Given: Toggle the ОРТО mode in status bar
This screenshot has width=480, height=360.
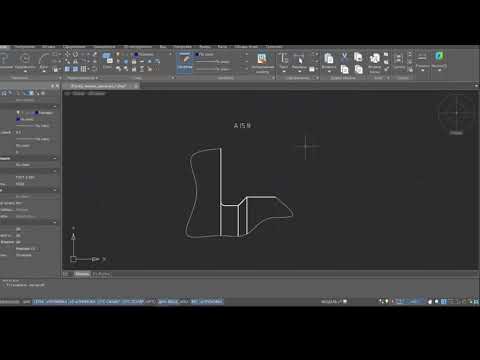Looking at the screenshot, I should click(150, 302).
